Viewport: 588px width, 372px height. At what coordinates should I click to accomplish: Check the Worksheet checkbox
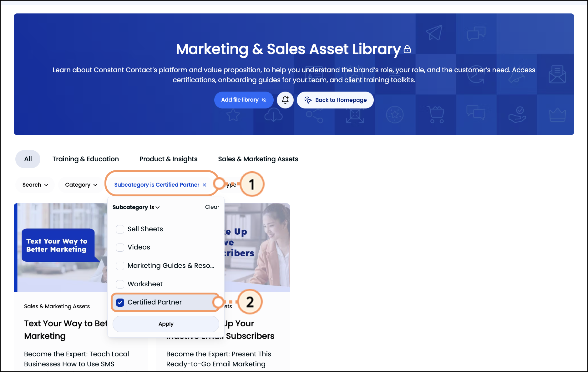point(120,284)
